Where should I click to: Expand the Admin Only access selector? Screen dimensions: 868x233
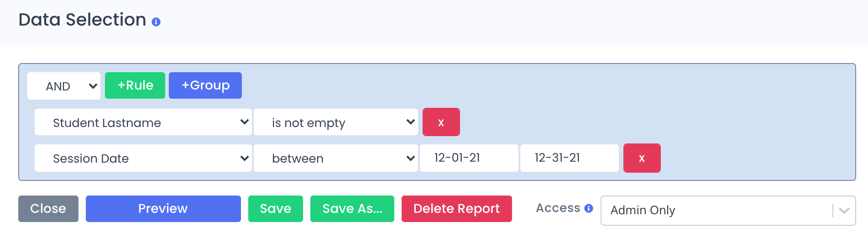pyautogui.click(x=728, y=211)
